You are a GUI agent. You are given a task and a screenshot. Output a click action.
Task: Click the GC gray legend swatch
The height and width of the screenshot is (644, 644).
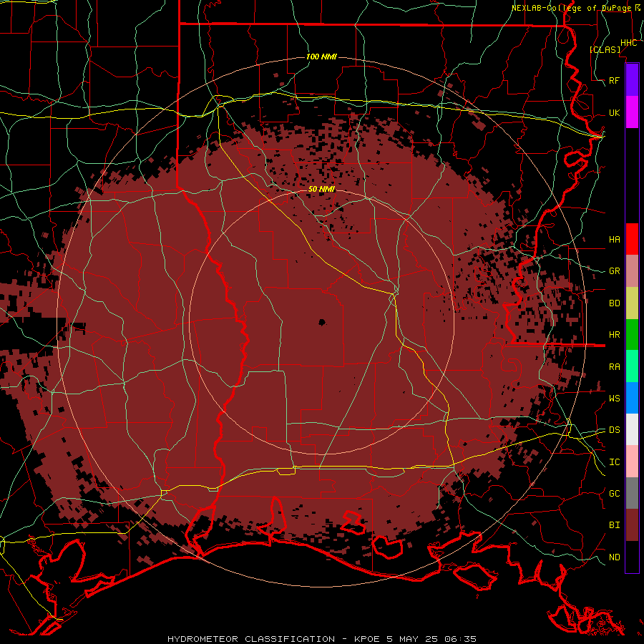click(x=632, y=493)
